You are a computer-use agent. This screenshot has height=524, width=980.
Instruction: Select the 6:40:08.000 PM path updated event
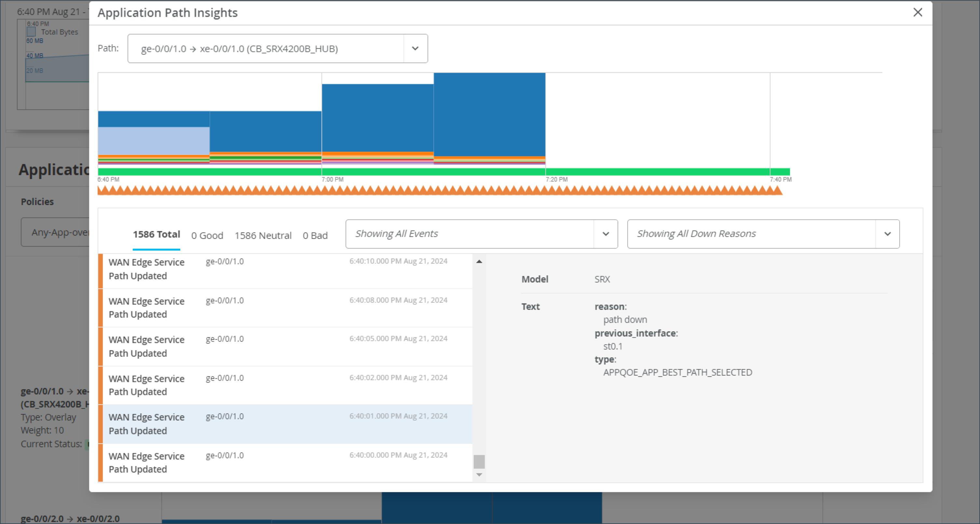(285, 308)
